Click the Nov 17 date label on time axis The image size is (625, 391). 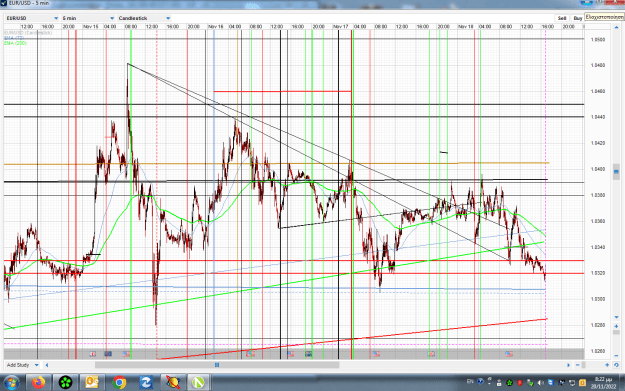tap(340, 27)
